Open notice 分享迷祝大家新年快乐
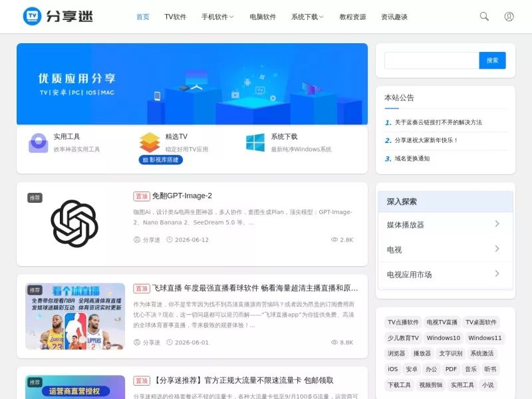The height and width of the screenshot is (399, 532). pyautogui.click(x=426, y=140)
